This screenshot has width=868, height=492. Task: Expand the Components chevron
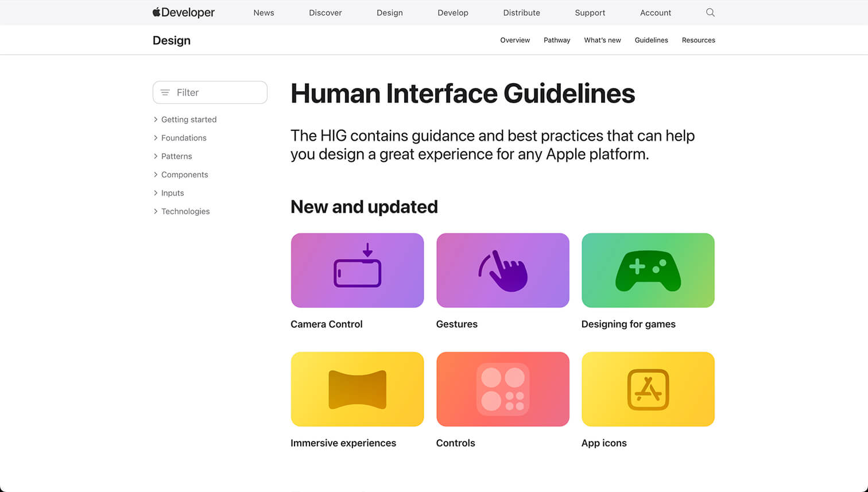[x=156, y=175]
